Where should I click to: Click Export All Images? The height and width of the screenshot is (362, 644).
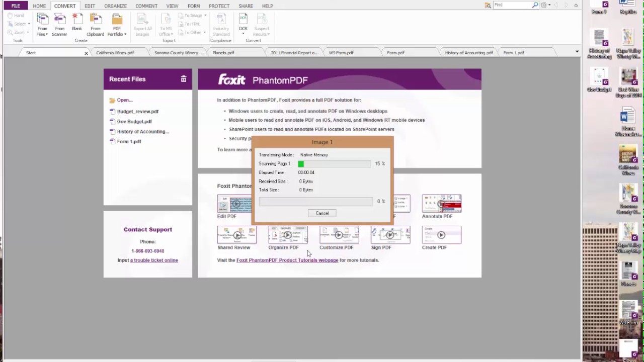[142, 25]
